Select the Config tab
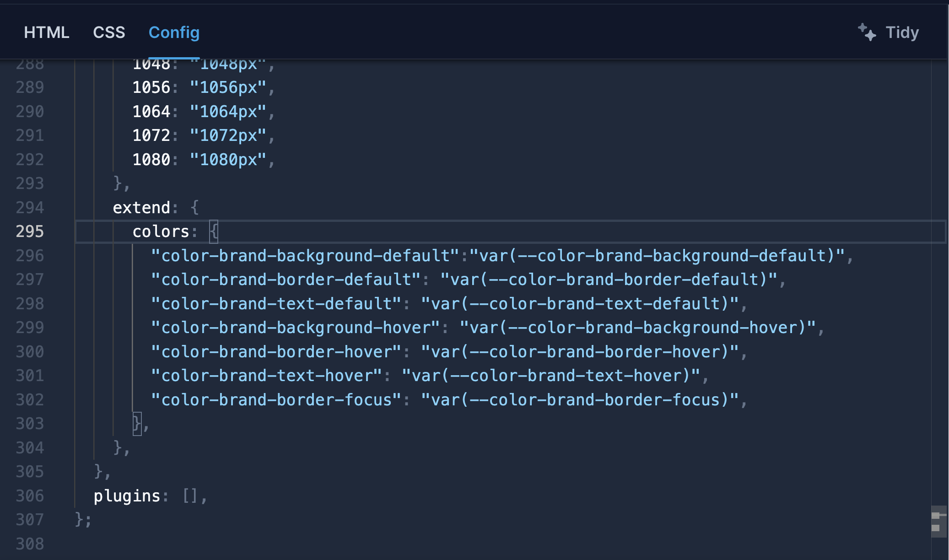Viewport: 949px width, 560px height. [174, 32]
